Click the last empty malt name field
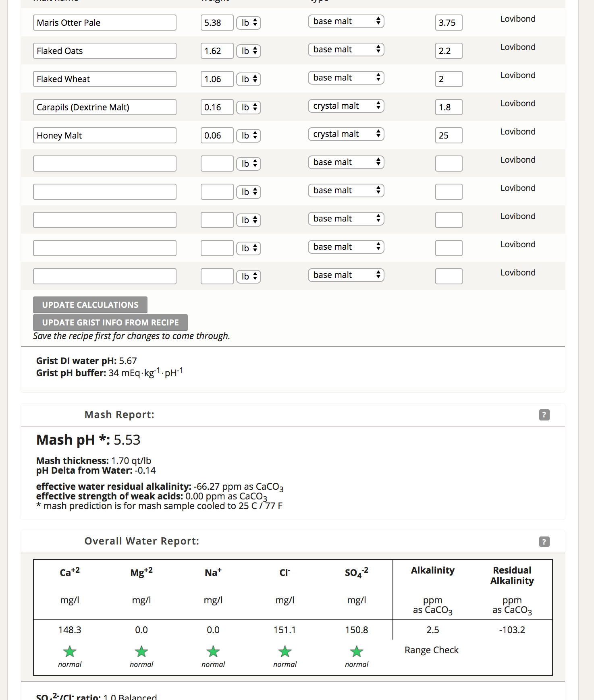 point(105,276)
